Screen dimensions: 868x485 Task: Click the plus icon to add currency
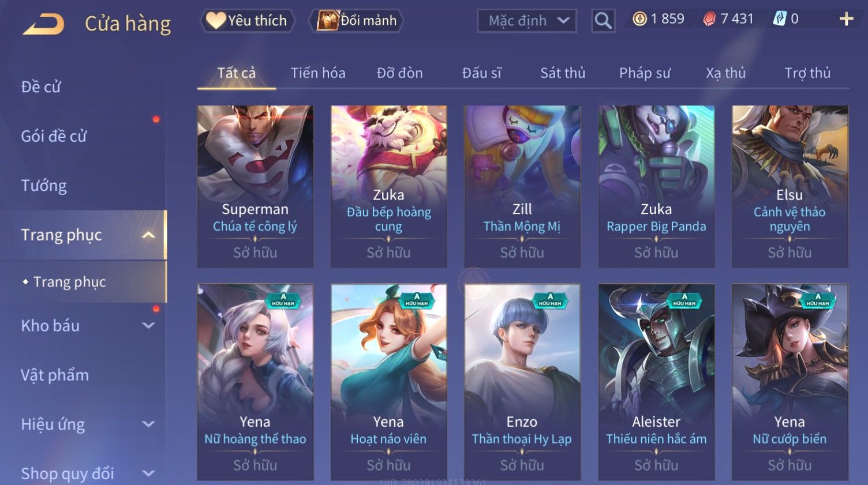click(x=846, y=19)
